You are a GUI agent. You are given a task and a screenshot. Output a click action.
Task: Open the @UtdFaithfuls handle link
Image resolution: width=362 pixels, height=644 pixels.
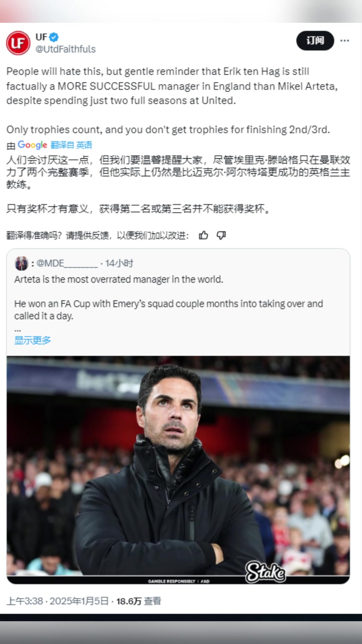pos(66,49)
